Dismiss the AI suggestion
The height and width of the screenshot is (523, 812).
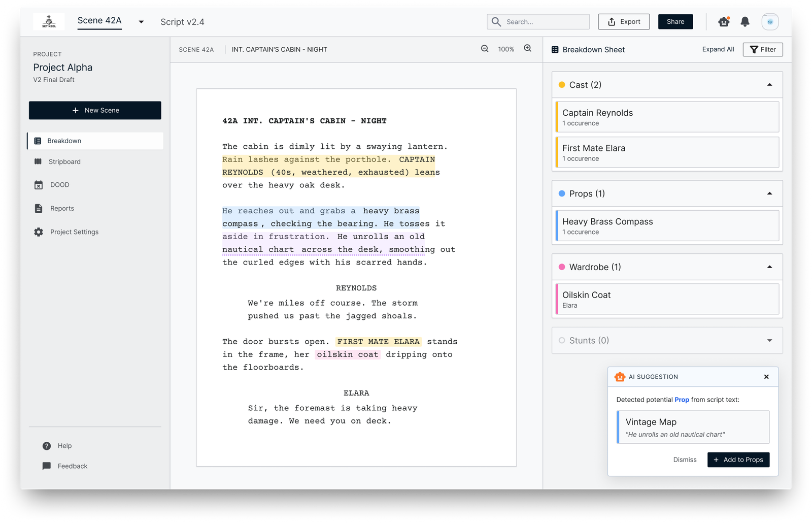click(x=685, y=460)
